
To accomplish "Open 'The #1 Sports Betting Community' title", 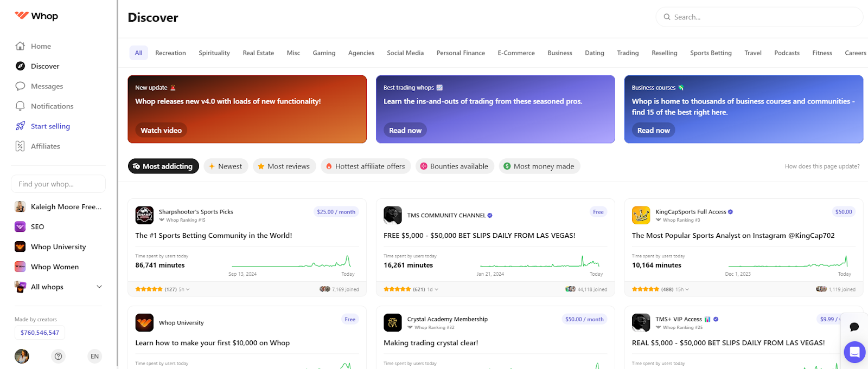I will click(214, 236).
